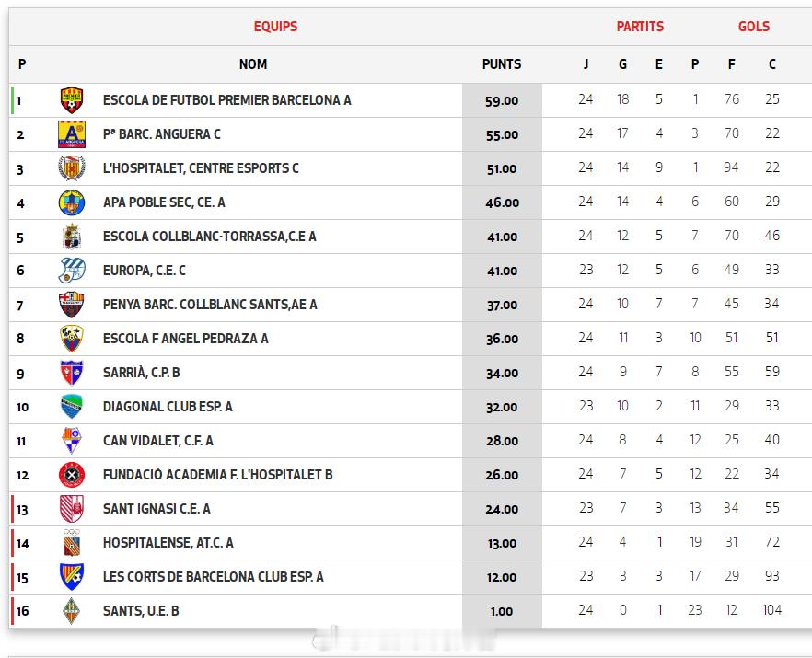
Task: Click the GOLS header group
Action: point(754,27)
